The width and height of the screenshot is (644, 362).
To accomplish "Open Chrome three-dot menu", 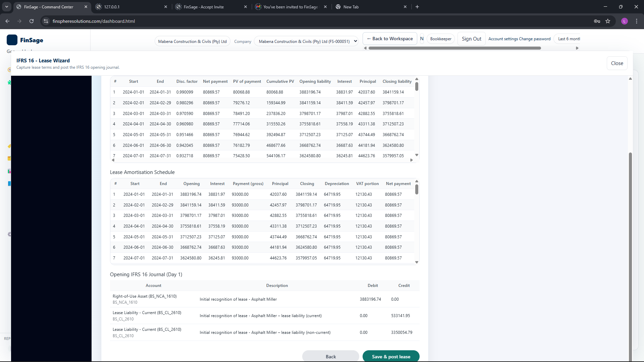I will 637,21.
